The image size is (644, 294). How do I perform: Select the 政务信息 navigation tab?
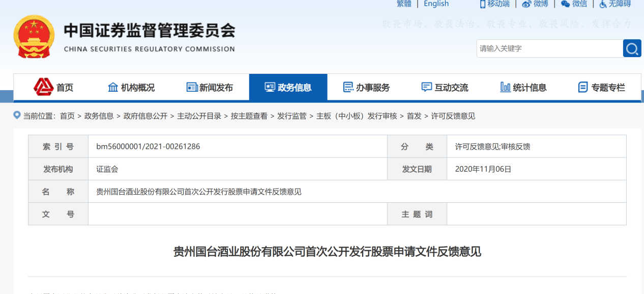click(x=288, y=87)
